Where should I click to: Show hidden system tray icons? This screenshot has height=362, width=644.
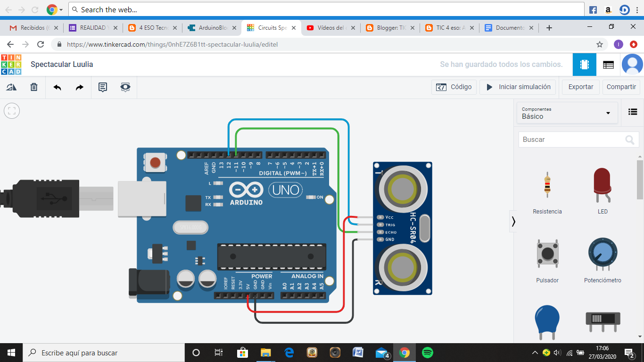[535, 353]
